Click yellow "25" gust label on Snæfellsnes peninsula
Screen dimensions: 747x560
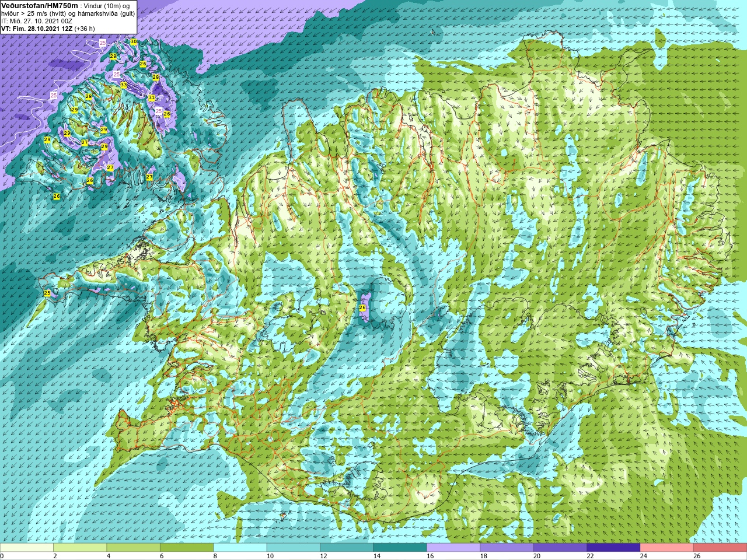(x=47, y=293)
